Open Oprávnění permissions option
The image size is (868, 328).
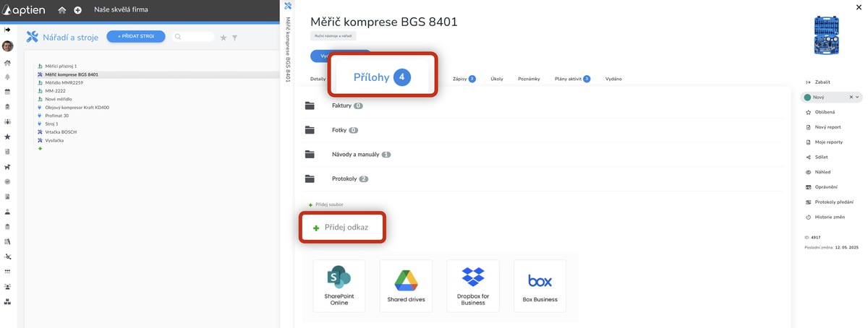pyautogui.click(x=822, y=187)
